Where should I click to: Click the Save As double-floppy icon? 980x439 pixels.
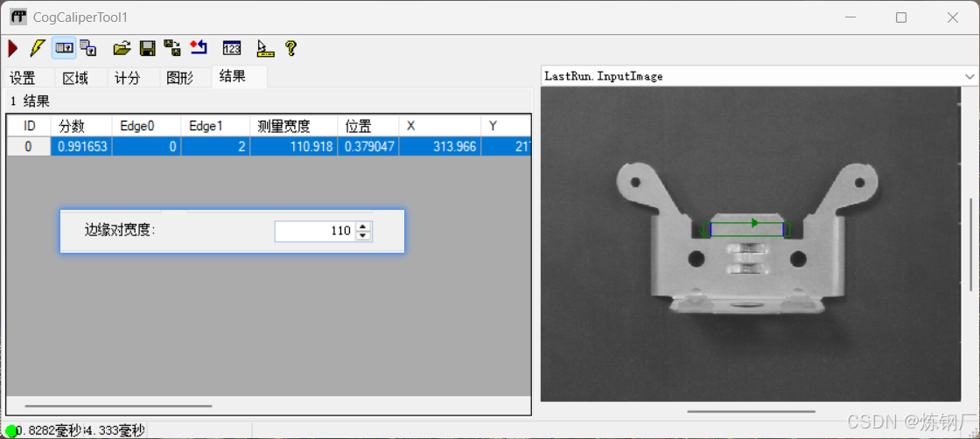pyautogui.click(x=171, y=48)
